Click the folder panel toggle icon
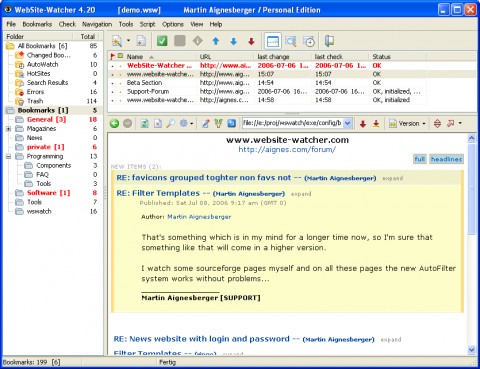480x369 pixels. pos(329,41)
